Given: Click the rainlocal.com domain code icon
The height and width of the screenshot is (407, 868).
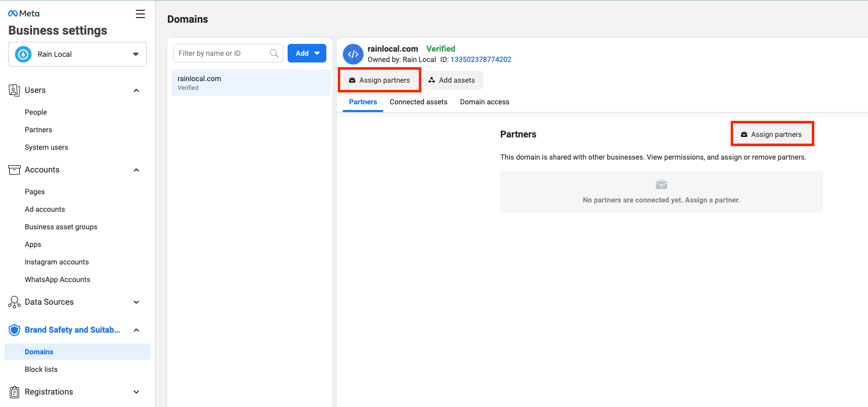Looking at the screenshot, I should 353,54.
